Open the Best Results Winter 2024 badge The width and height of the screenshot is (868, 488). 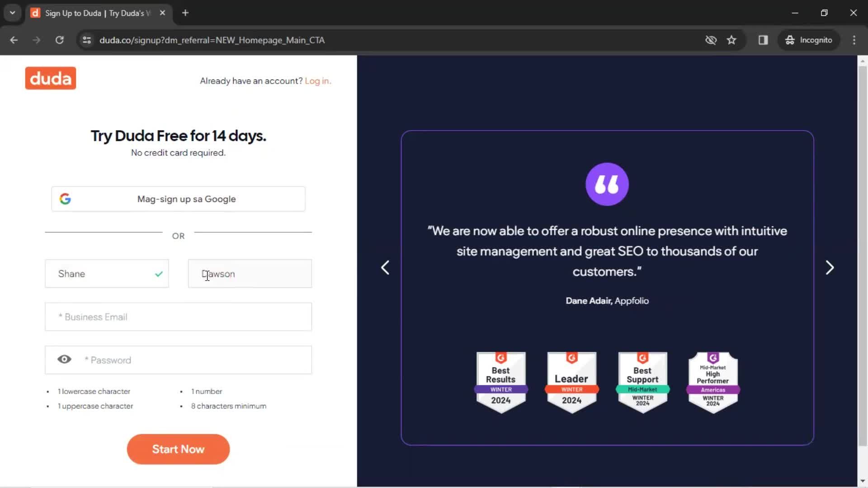[x=501, y=382]
